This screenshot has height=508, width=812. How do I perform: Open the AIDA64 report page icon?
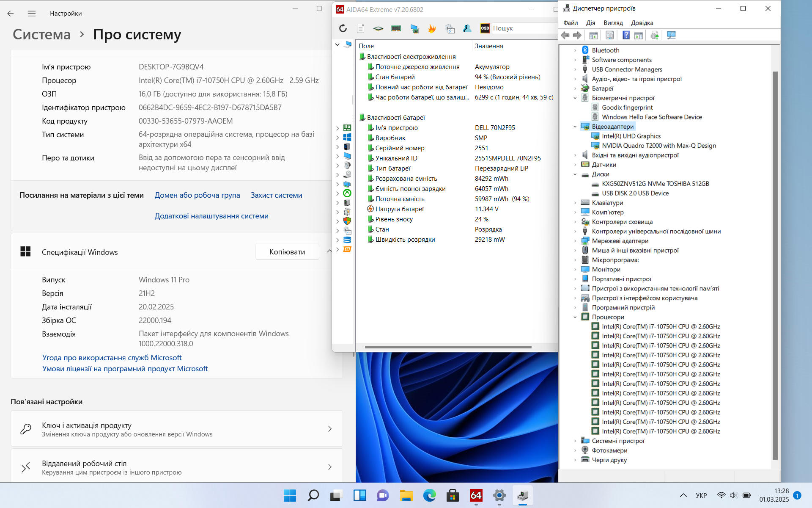tap(360, 28)
